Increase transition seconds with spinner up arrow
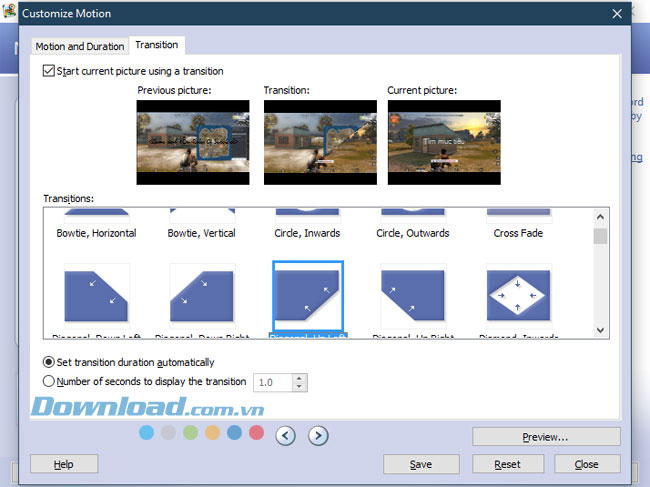Screen dimensions: 650x487 299,378
